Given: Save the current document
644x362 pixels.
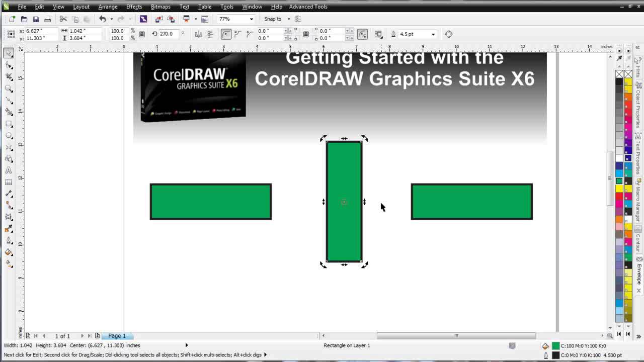Looking at the screenshot, I should click(36, 19).
